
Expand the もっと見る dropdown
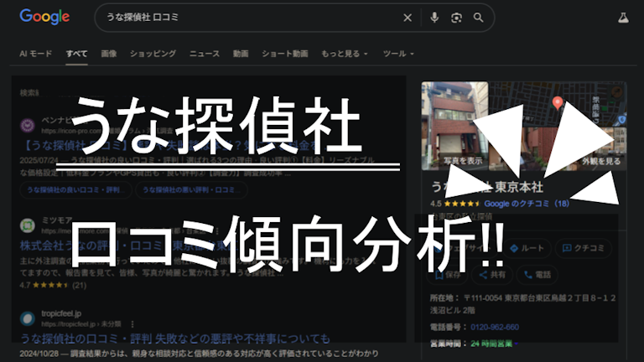tap(344, 54)
